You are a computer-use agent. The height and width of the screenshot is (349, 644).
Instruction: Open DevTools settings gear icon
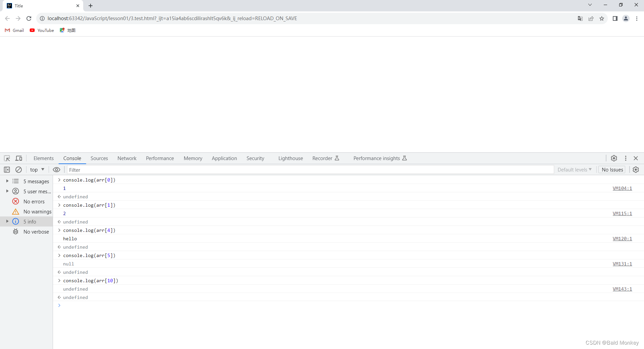pyautogui.click(x=614, y=158)
